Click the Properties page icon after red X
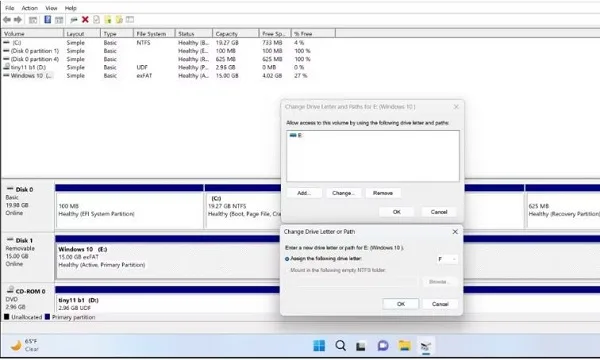 [96, 20]
